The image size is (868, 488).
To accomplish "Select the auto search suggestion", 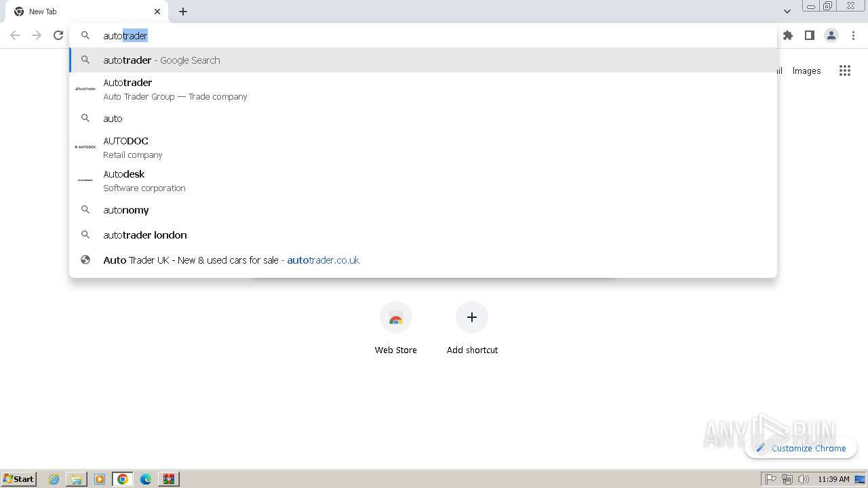I will (423, 118).
